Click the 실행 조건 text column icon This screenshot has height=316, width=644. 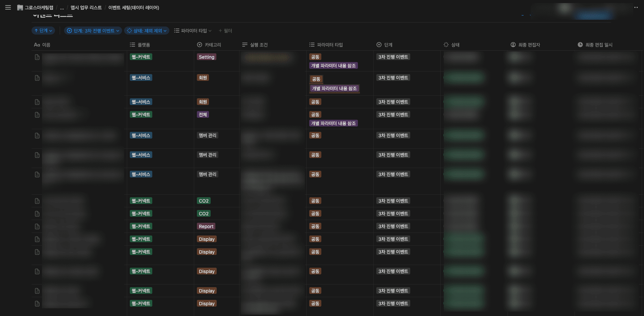[x=245, y=45]
